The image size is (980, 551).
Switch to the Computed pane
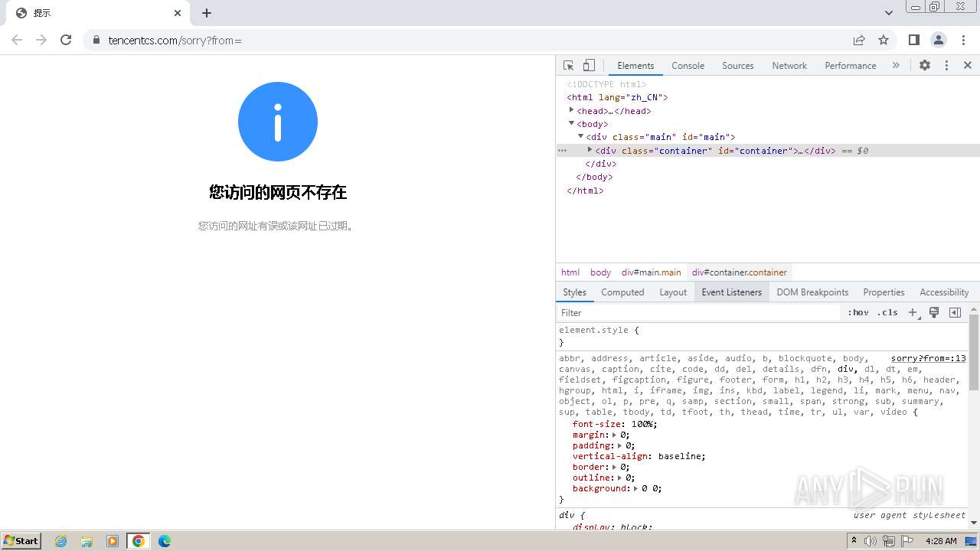(622, 292)
